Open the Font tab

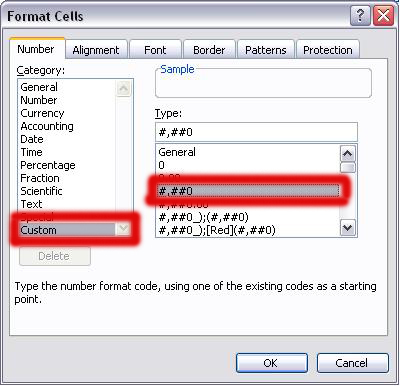[155, 50]
